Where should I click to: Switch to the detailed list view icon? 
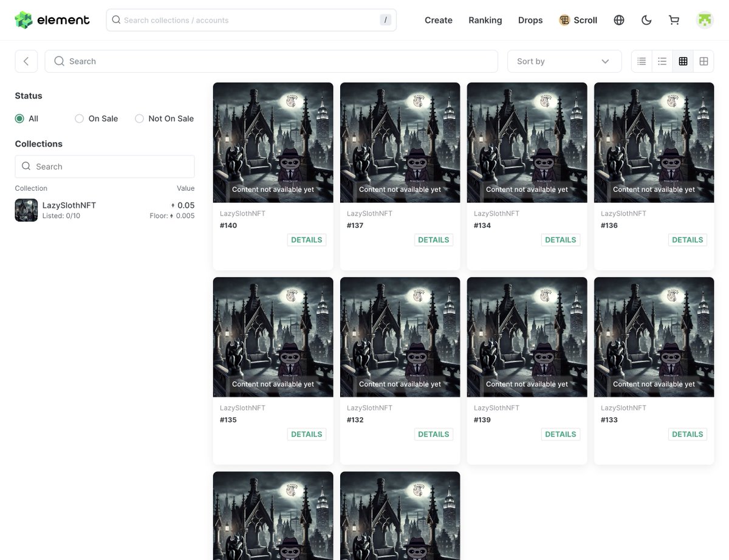coord(642,61)
